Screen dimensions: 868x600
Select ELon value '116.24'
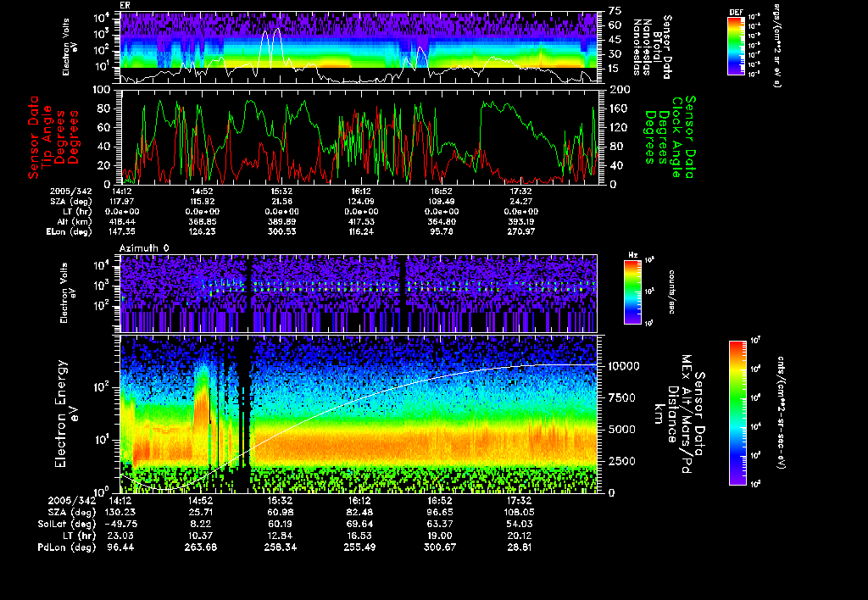(361, 231)
